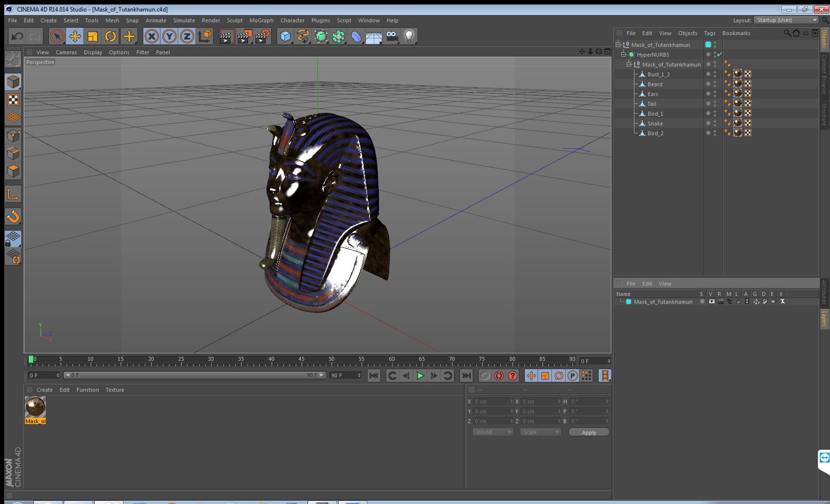Add a Bend deformer

pos(356,36)
